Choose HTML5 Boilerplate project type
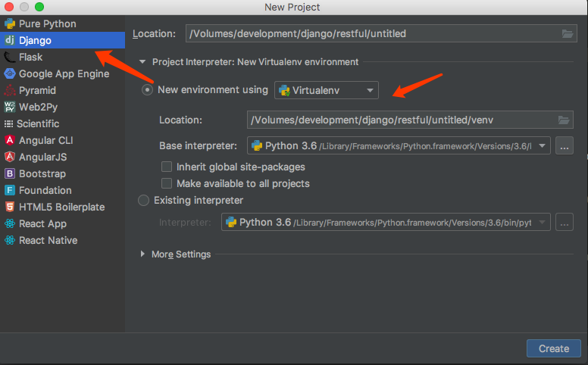This screenshot has height=365, width=588. pyautogui.click(x=62, y=207)
